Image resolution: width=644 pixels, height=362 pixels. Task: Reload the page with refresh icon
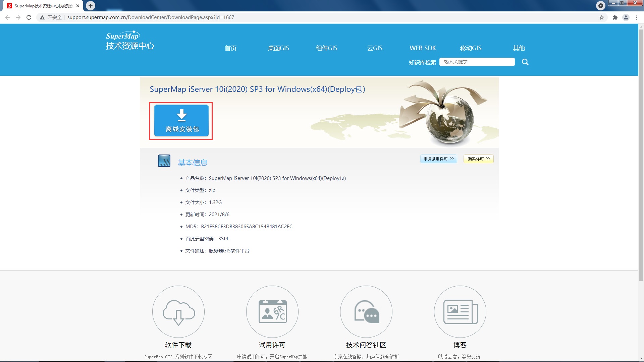coord(29,17)
